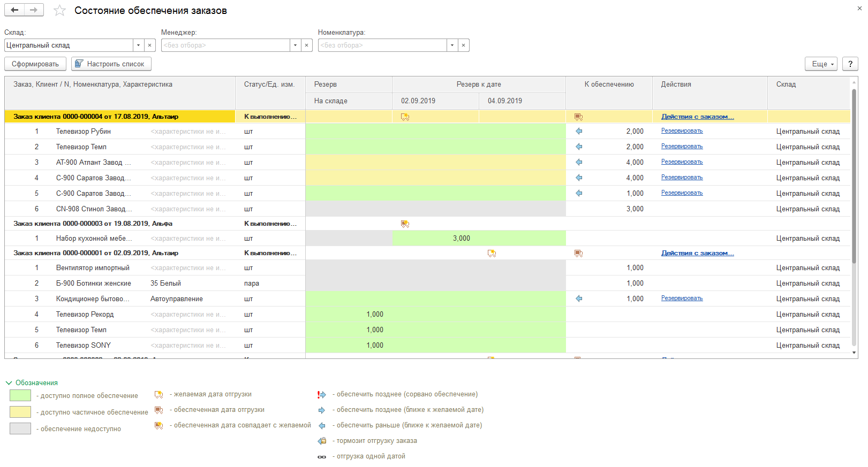Click blue arrow icon in Телевизор Рубин row
The height and width of the screenshot is (467, 868).
[x=579, y=131]
